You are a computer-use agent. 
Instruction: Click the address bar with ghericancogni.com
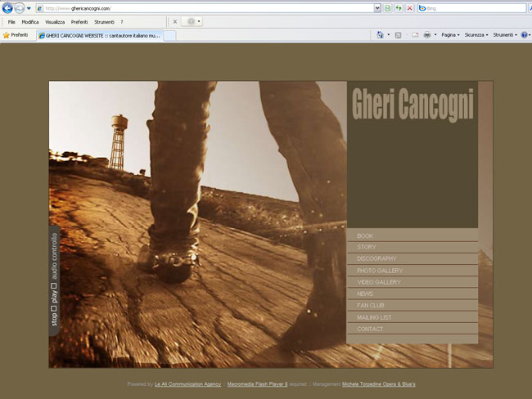click(205, 8)
